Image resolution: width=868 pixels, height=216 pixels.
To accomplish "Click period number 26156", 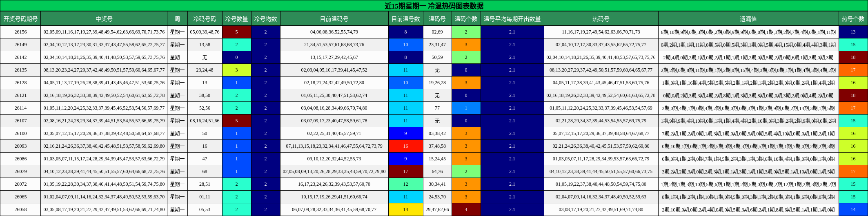I will pyautogui.click(x=20, y=32).
